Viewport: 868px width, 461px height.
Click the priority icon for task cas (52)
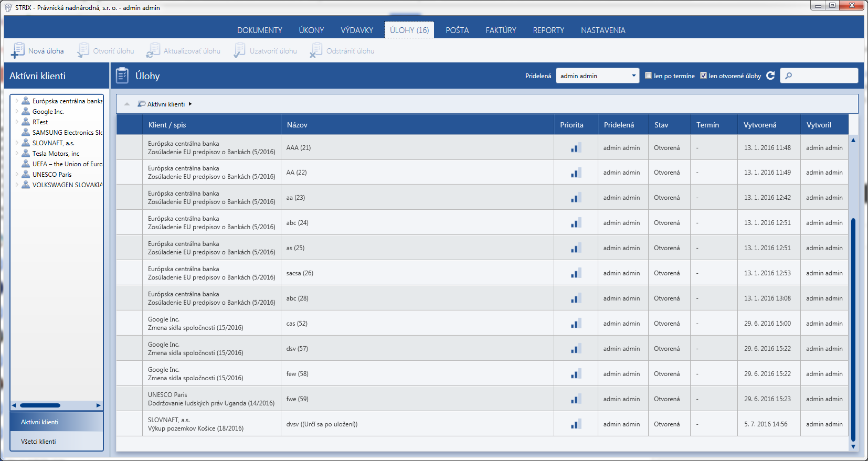576,324
